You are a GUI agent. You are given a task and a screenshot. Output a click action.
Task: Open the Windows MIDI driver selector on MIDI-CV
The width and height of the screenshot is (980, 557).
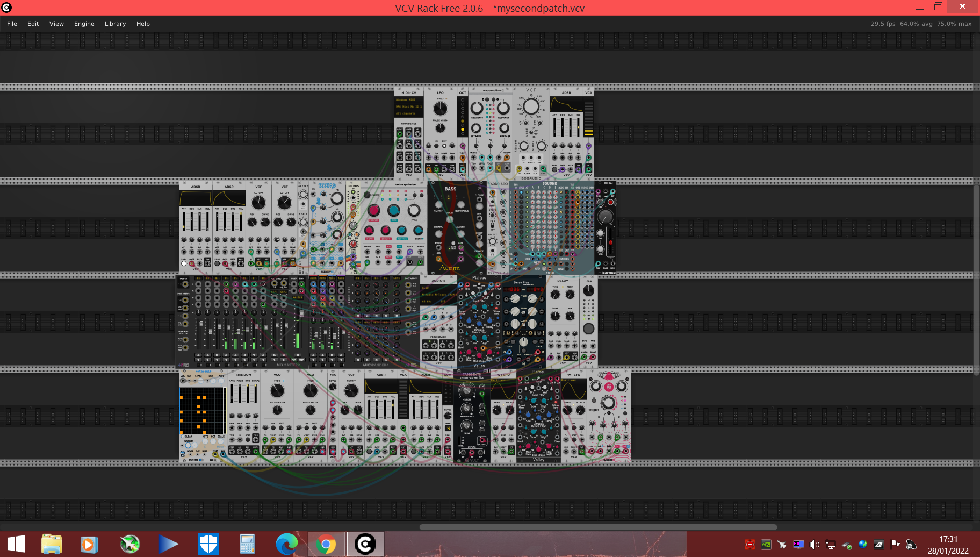point(409,99)
